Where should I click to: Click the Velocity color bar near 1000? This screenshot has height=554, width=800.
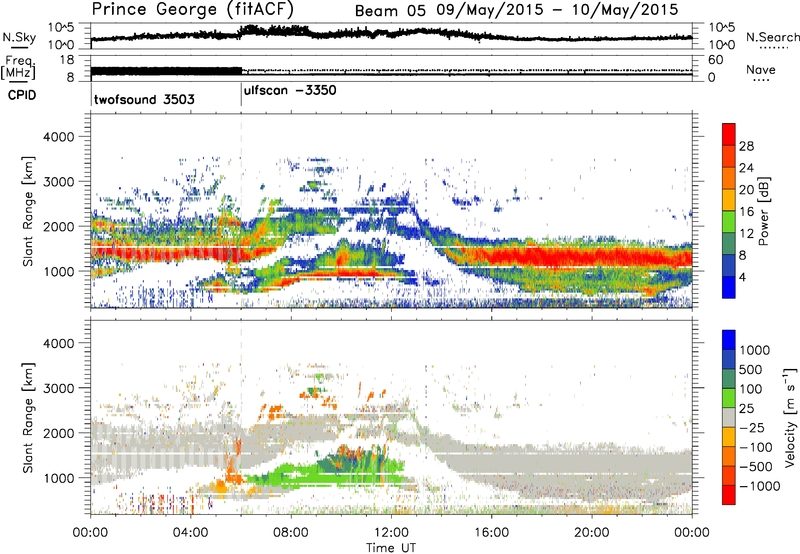coord(729,350)
